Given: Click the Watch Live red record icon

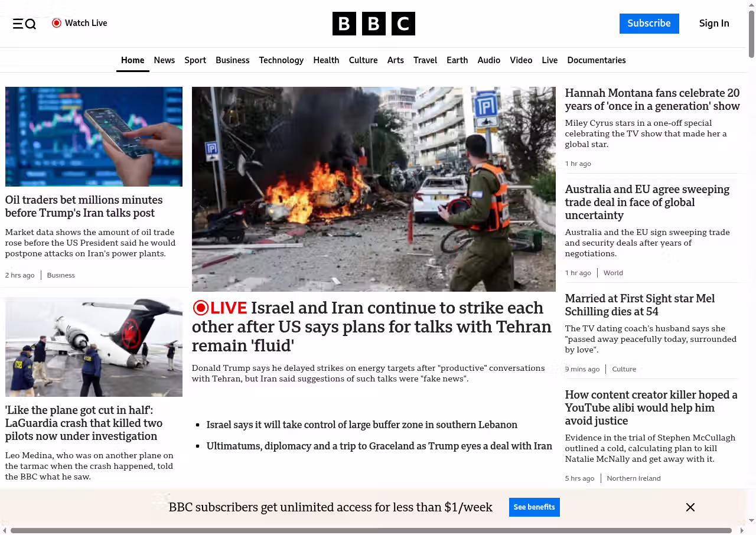Looking at the screenshot, I should (x=57, y=23).
